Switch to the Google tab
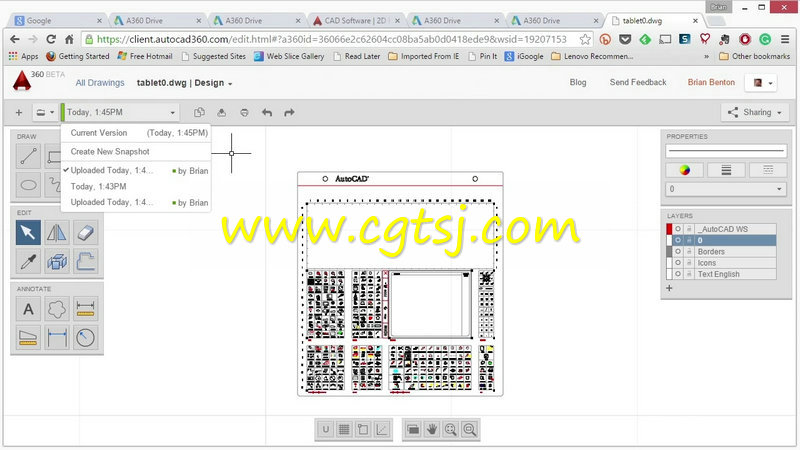The image size is (800, 450). (59, 20)
